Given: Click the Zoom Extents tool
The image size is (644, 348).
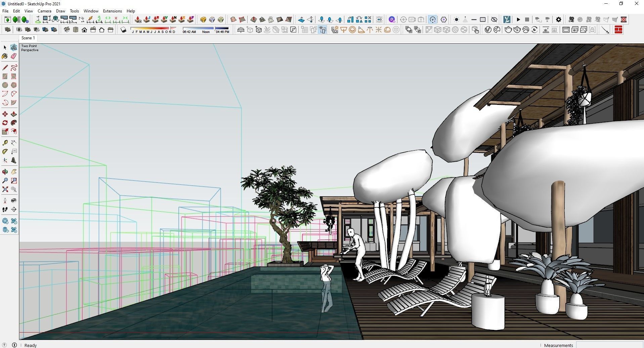Looking at the screenshot, I should (x=5, y=189).
